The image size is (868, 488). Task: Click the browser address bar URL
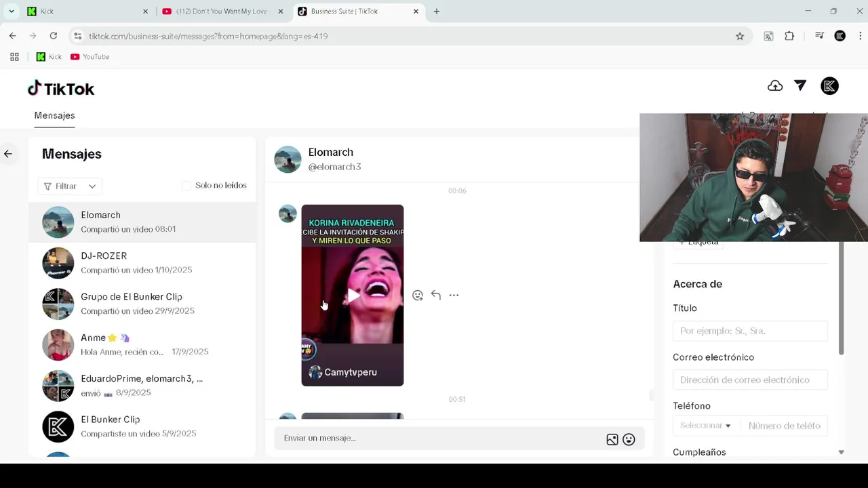pyautogui.click(x=208, y=36)
